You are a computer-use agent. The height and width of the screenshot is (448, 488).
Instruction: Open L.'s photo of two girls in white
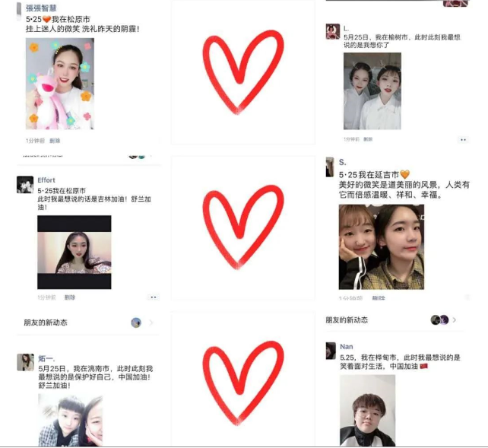[x=372, y=91]
